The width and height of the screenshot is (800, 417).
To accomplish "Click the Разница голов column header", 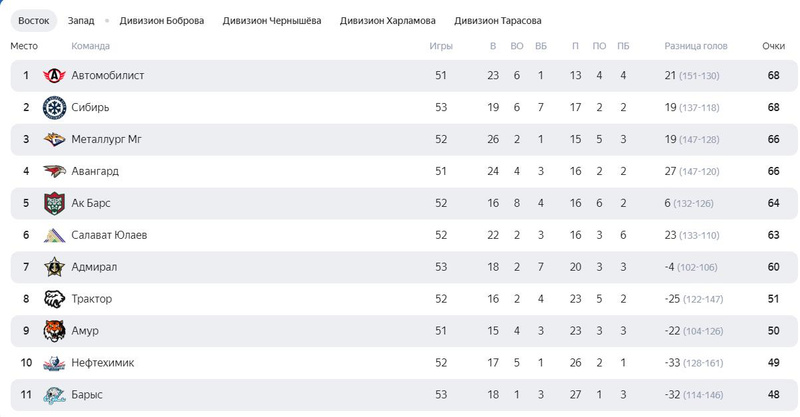I will point(696,47).
